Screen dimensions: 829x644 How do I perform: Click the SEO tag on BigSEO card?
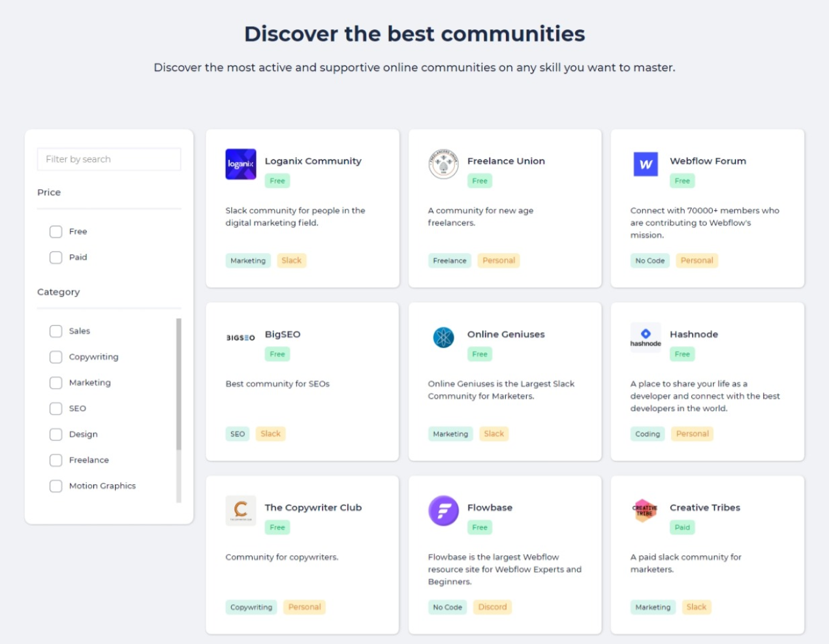[238, 434]
